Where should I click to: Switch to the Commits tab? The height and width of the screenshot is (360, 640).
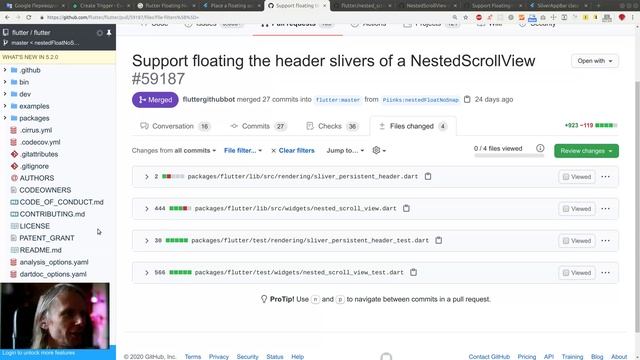[258, 126]
